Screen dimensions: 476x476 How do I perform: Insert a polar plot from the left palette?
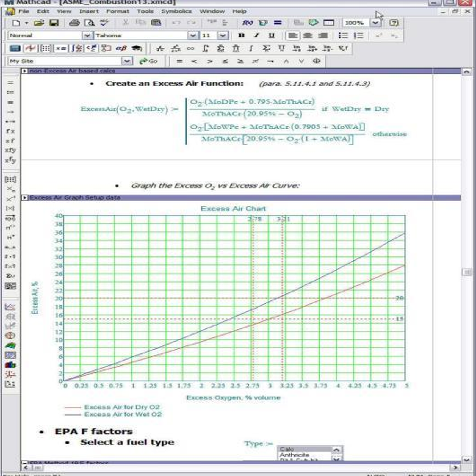(10, 316)
